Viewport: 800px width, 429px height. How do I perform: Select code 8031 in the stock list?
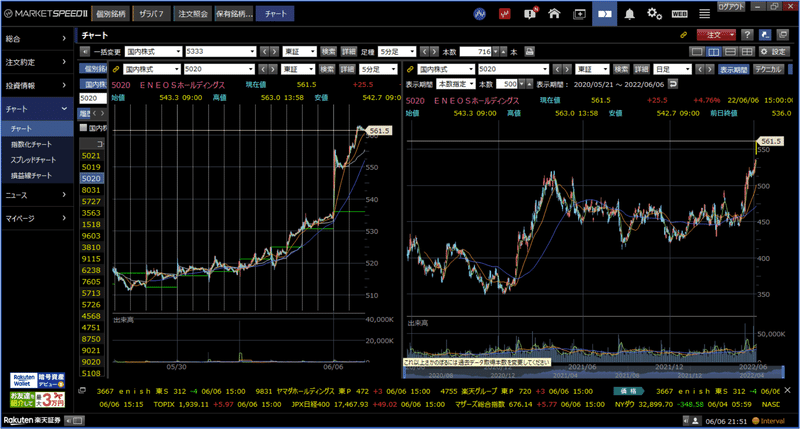point(91,190)
